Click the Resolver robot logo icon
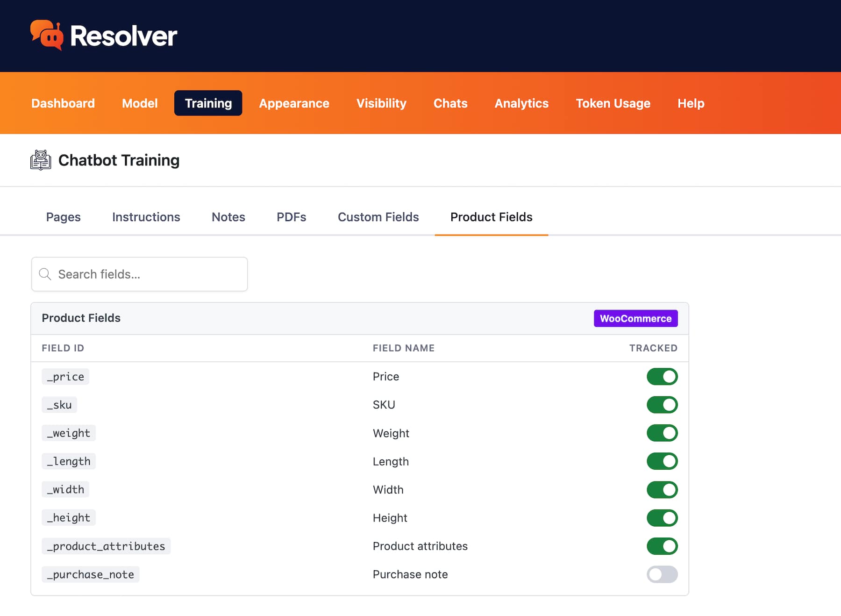This screenshot has height=616, width=841. click(47, 35)
